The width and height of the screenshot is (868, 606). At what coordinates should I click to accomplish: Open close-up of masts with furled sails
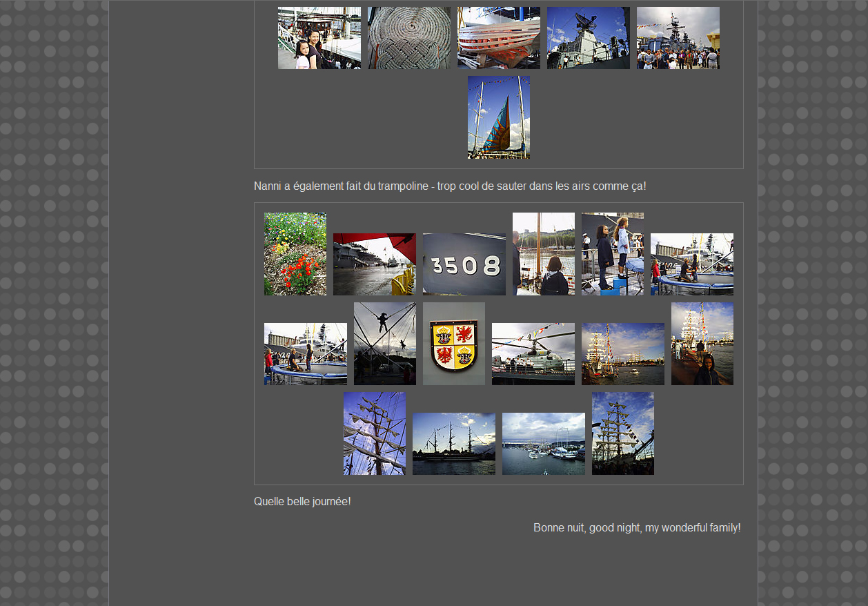[x=374, y=433]
